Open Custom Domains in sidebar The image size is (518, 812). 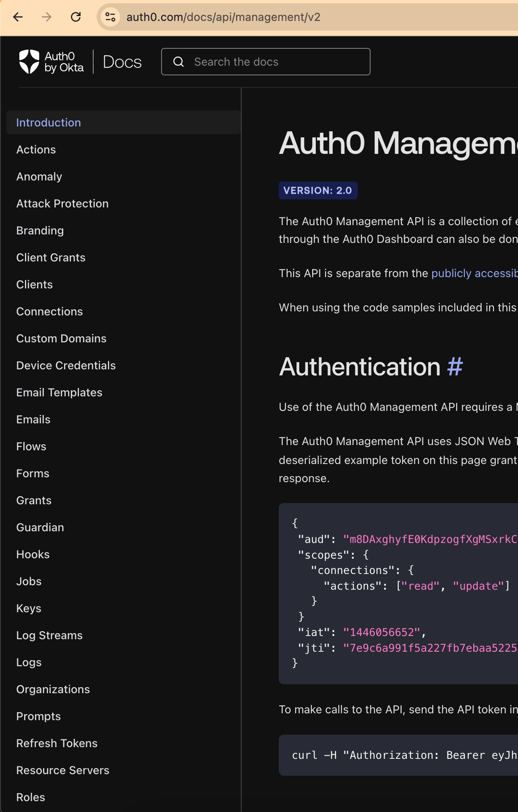click(x=61, y=338)
